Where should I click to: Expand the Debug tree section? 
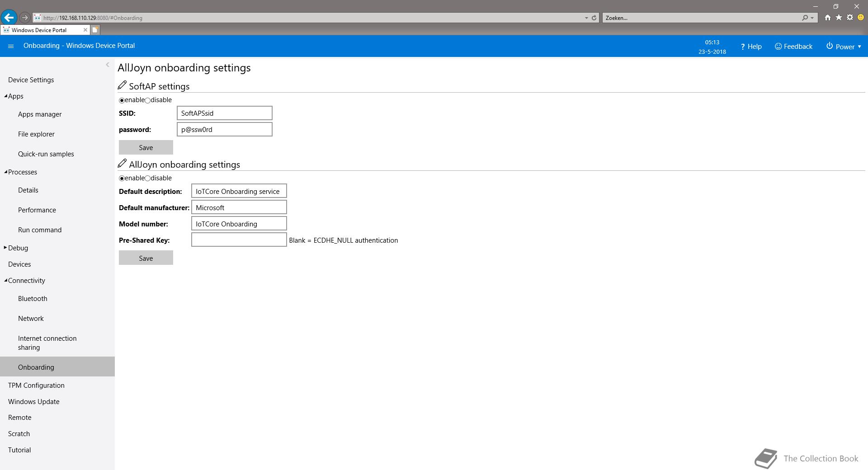click(5, 248)
